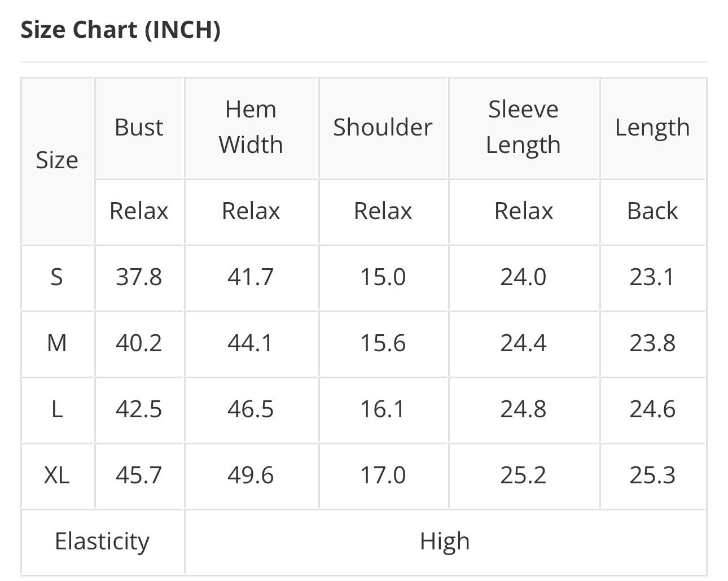
Task: Click the Sleeve Length column header
Action: tap(523, 127)
